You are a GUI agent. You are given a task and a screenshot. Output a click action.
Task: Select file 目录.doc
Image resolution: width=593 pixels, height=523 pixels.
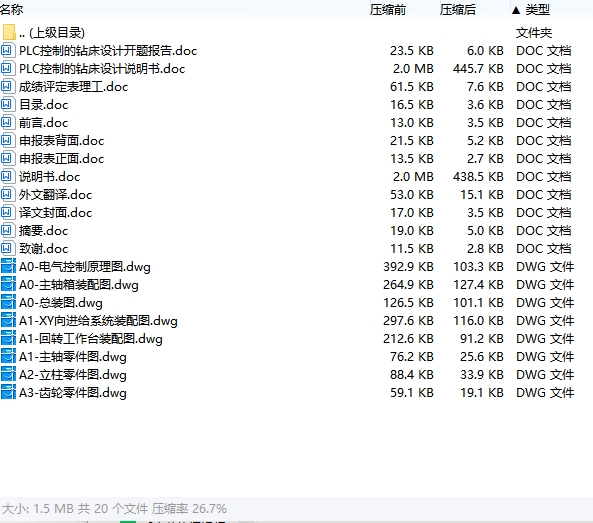43,105
